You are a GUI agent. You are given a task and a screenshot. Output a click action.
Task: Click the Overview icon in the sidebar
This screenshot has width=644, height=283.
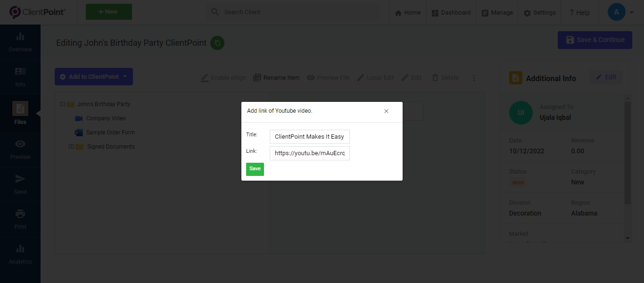pos(20,42)
